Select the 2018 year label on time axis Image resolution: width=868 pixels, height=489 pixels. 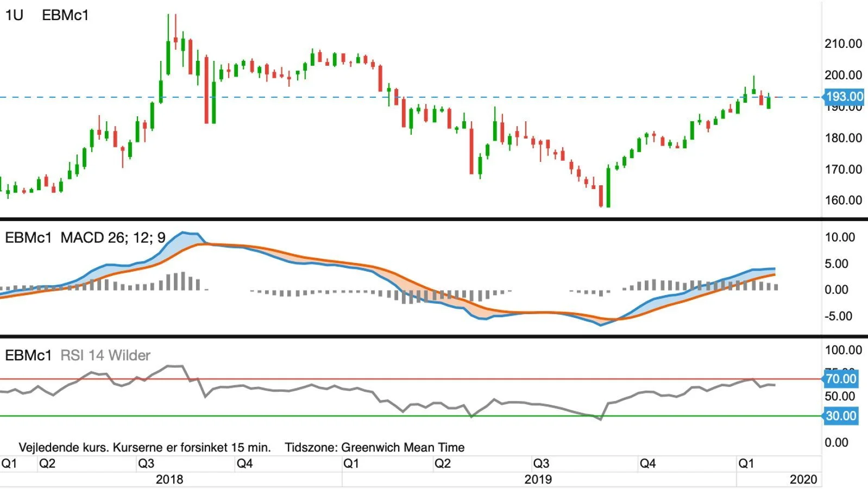[x=169, y=479]
